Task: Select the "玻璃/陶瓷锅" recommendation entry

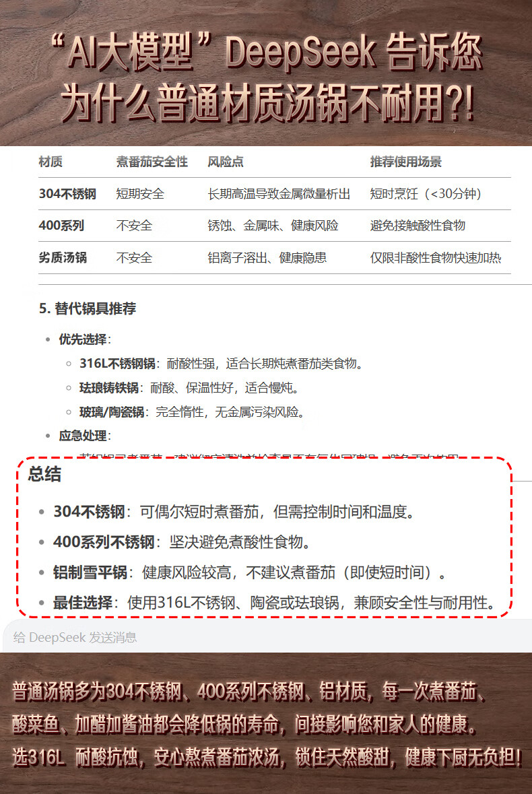Action: 111,412
